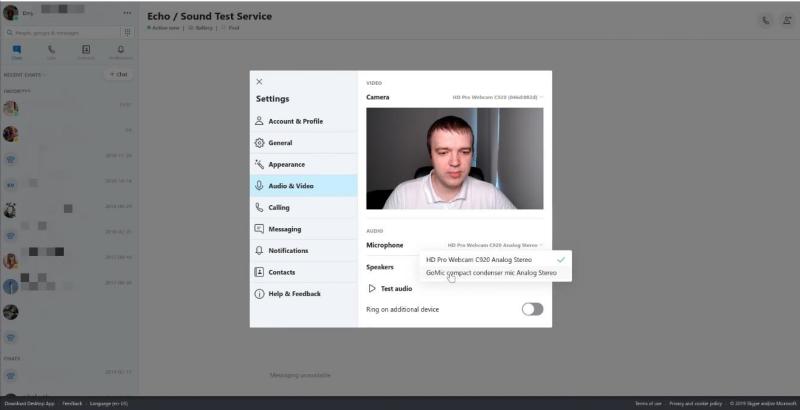Open Help & Feedback
The width and height of the screenshot is (800, 410).
304,294
